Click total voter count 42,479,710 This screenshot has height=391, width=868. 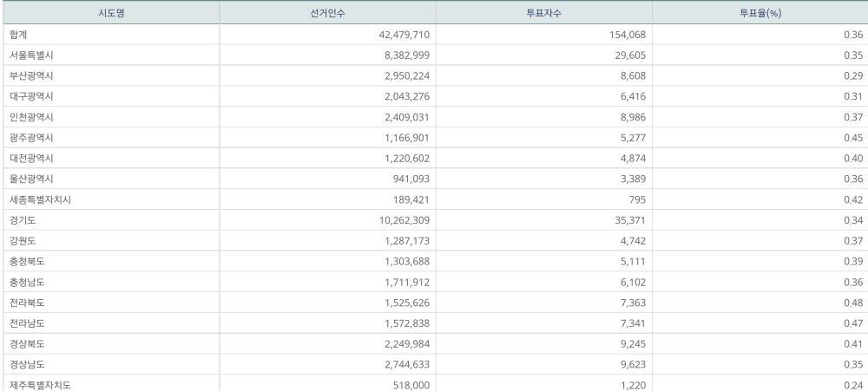pyautogui.click(x=397, y=35)
